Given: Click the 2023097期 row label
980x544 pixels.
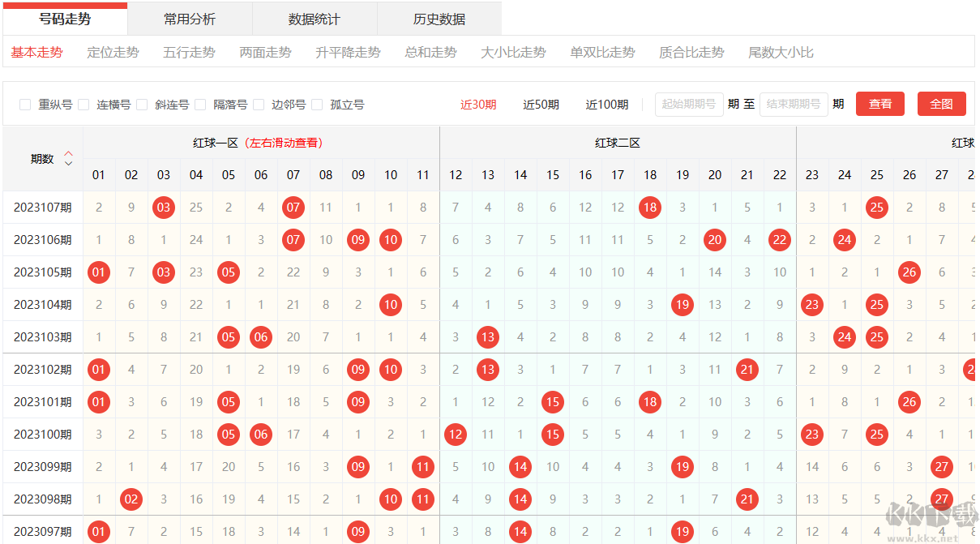Looking at the screenshot, I should pos(43,532).
